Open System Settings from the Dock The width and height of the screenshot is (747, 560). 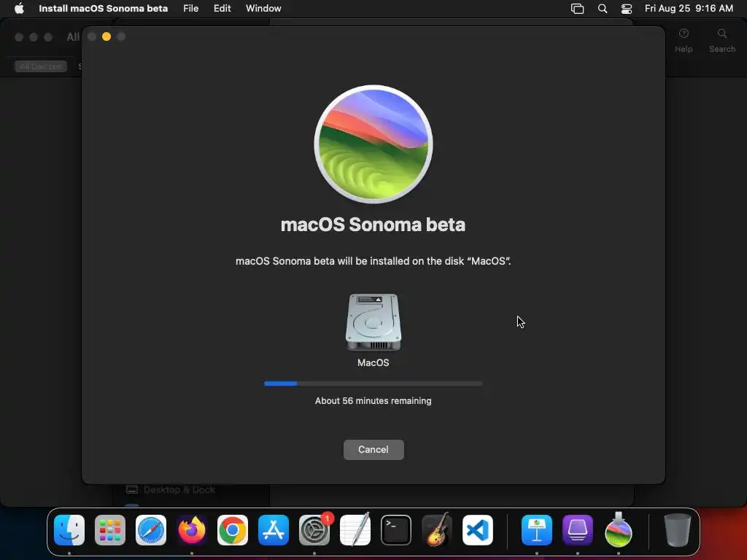pyautogui.click(x=314, y=530)
